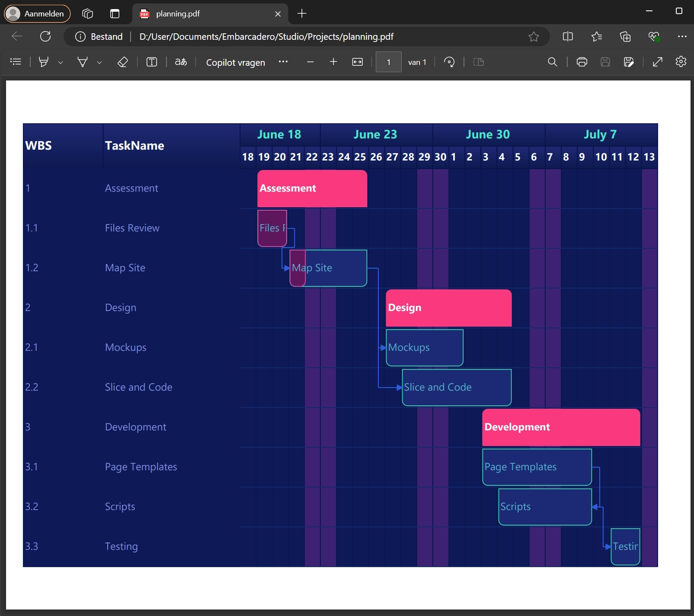Save a copy with Save as

pyautogui.click(x=629, y=62)
